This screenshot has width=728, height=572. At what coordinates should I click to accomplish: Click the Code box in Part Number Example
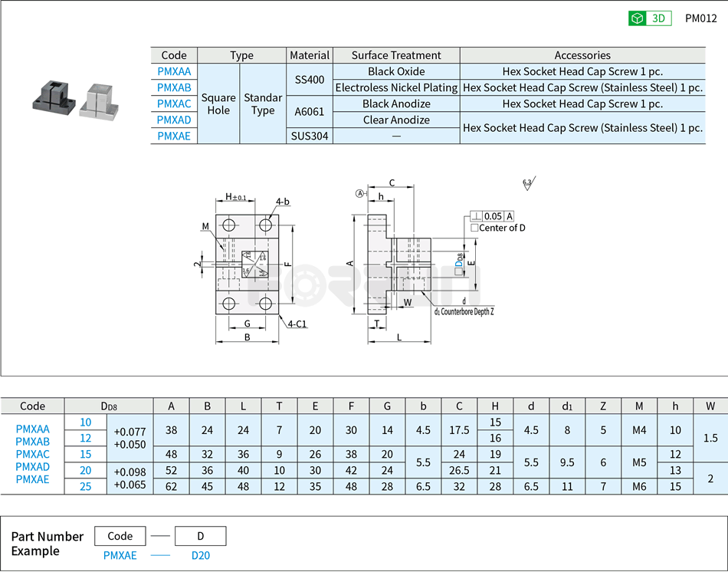tap(120, 536)
